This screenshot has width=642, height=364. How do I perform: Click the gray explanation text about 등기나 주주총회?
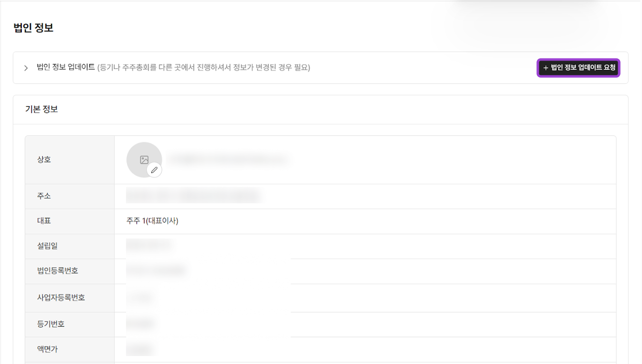[x=203, y=67]
